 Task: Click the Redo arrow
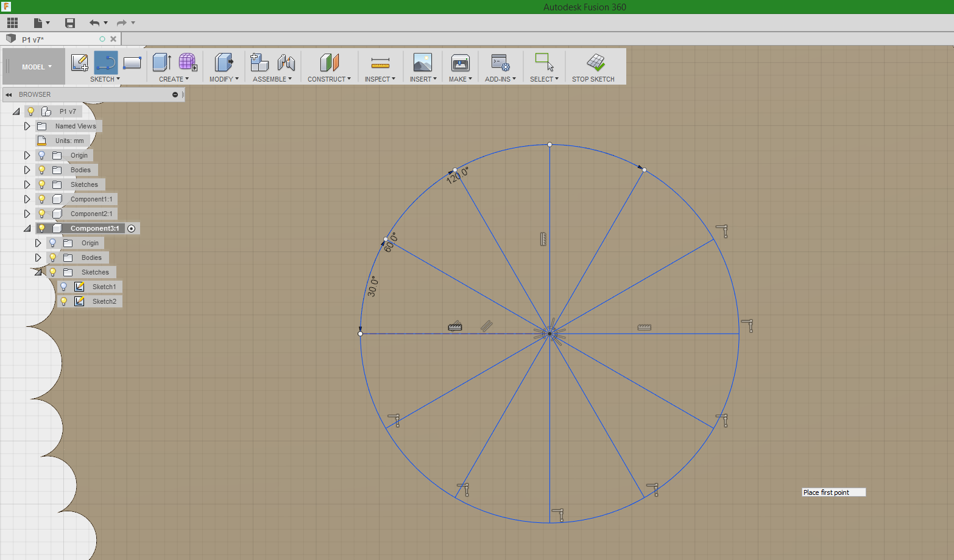click(x=122, y=23)
